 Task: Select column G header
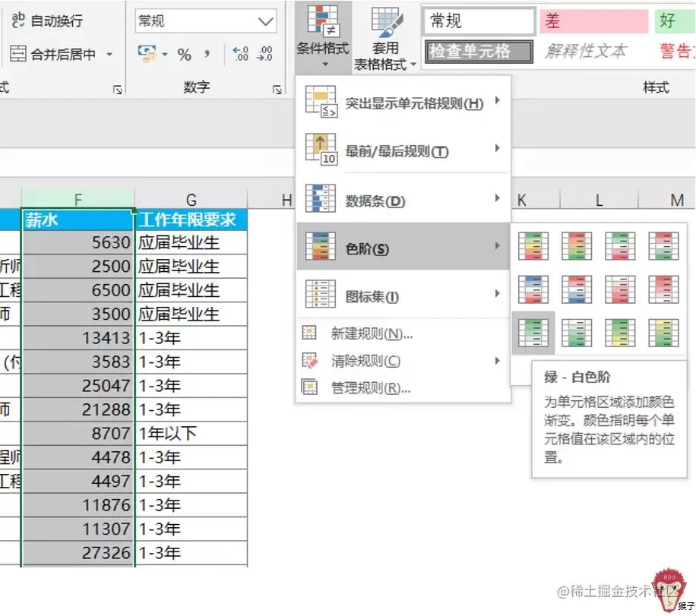point(191,199)
